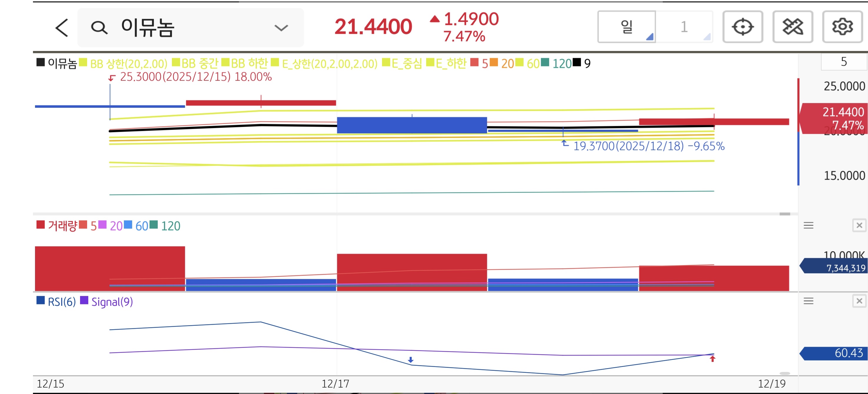868x394 pixels.
Task: Open chart settings gear icon
Action: 842,26
